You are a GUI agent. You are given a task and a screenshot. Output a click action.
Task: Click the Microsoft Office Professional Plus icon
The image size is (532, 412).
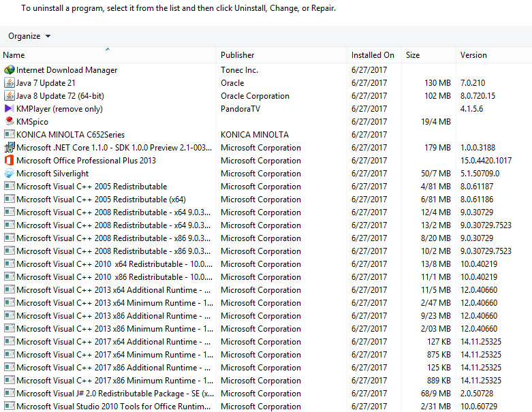[x=9, y=160]
